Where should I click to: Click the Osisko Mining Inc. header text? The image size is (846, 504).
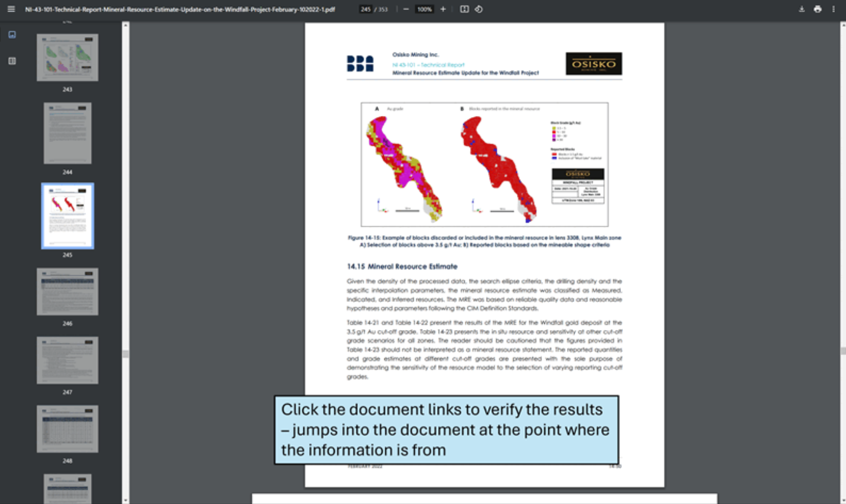pyautogui.click(x=416, y=54)
